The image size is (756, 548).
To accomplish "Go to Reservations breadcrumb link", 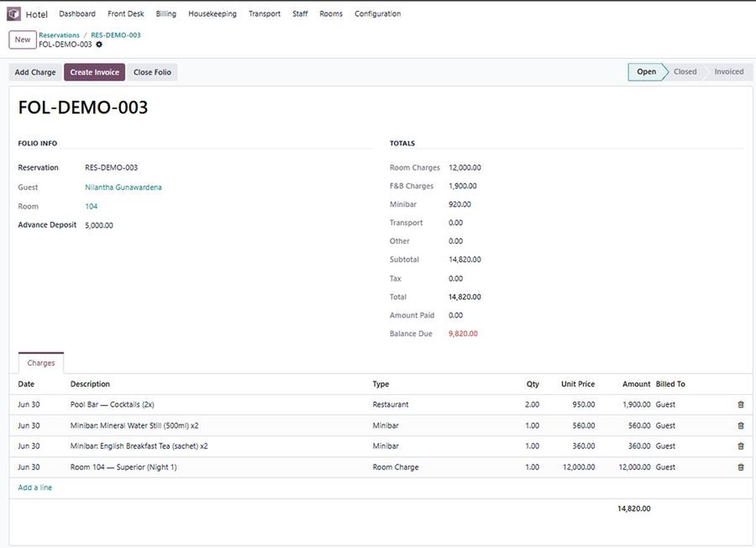I will point(59,35).
